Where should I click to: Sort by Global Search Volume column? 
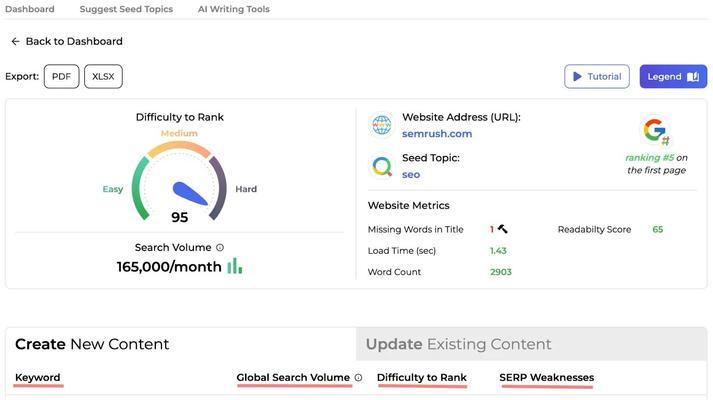coord(293,377)
